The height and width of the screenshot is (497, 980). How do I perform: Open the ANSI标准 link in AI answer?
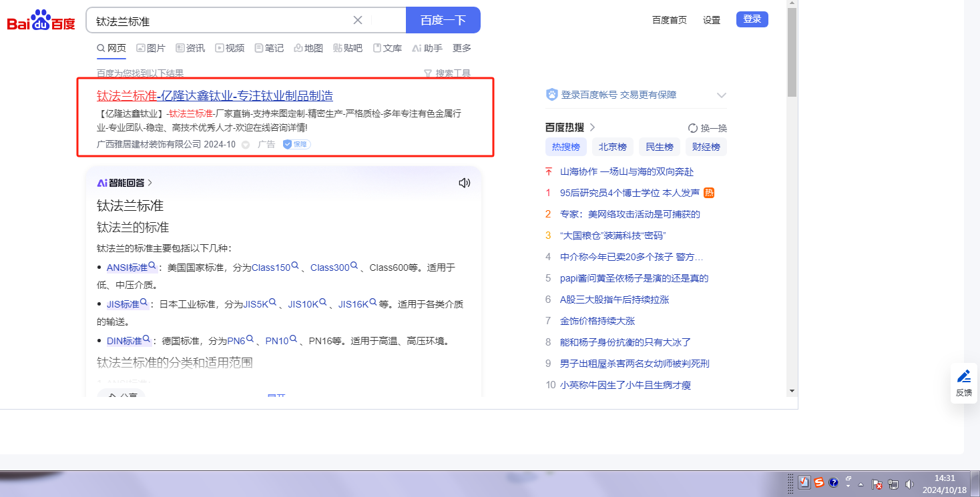click(127, 268)
